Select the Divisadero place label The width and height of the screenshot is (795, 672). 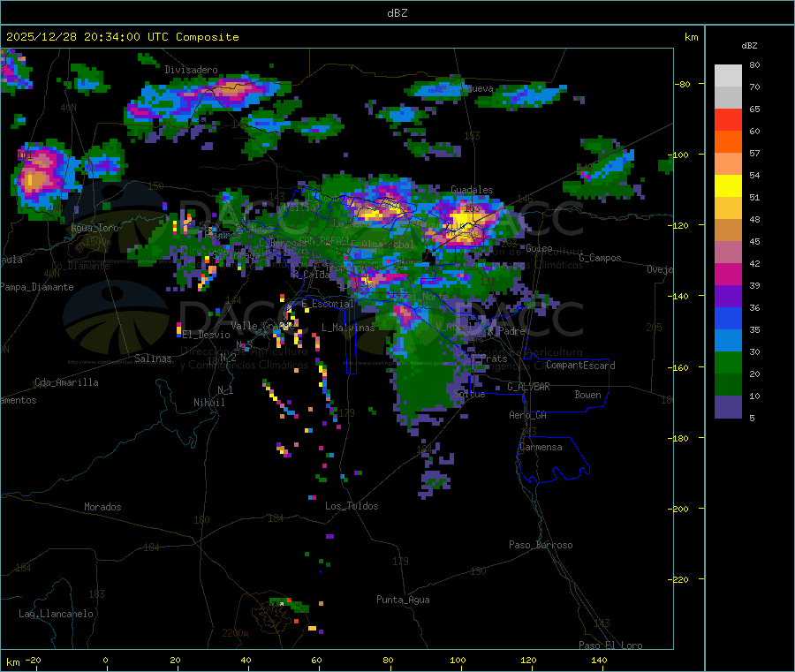(x=191, y=70)
